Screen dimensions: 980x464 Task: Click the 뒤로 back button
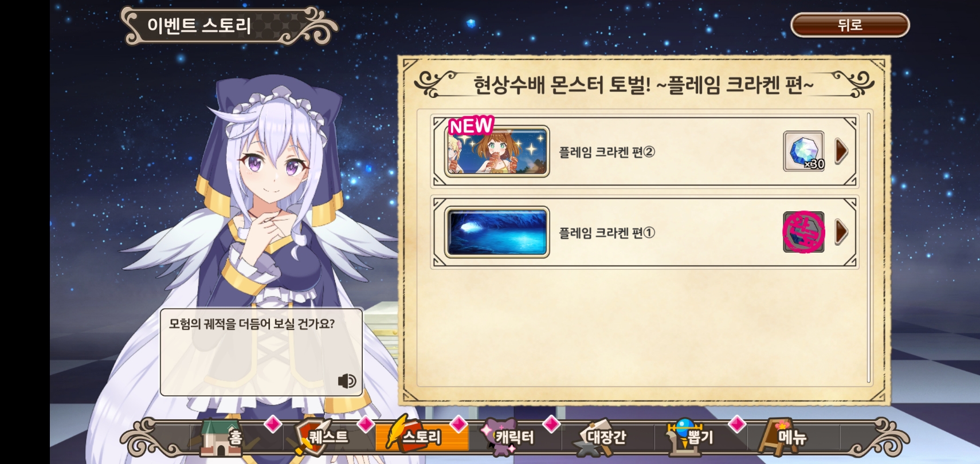(850, 25)
